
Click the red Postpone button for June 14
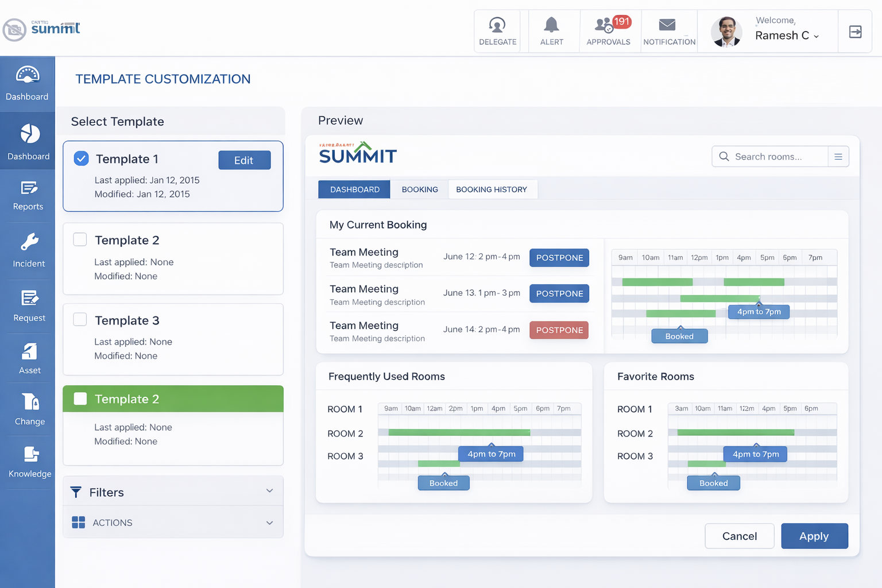559,330
